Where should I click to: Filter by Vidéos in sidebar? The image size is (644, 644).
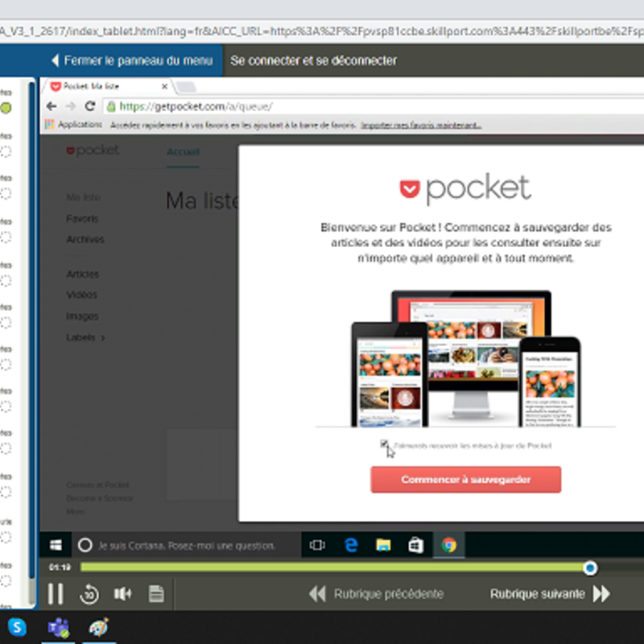pyautogui.click(x=82, y=295)
